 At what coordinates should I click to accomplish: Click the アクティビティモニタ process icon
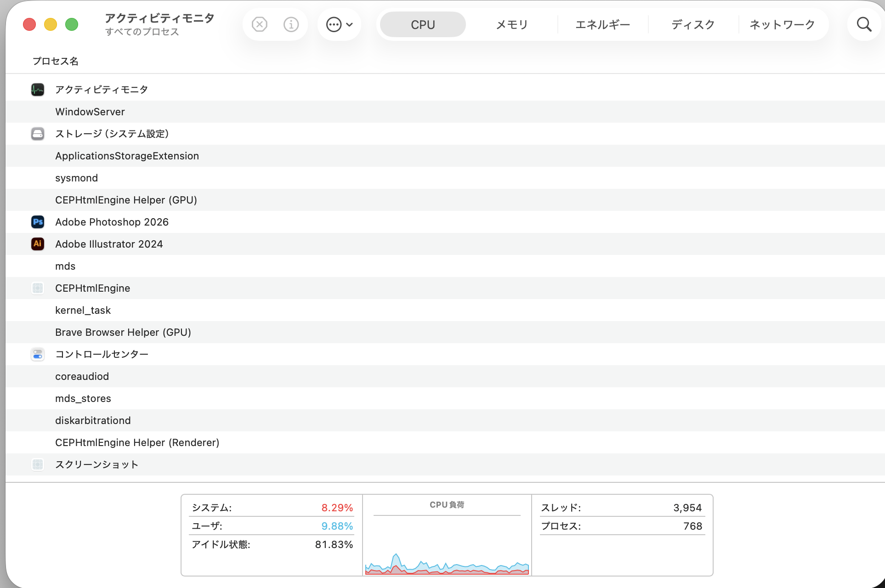coord(38,90)
